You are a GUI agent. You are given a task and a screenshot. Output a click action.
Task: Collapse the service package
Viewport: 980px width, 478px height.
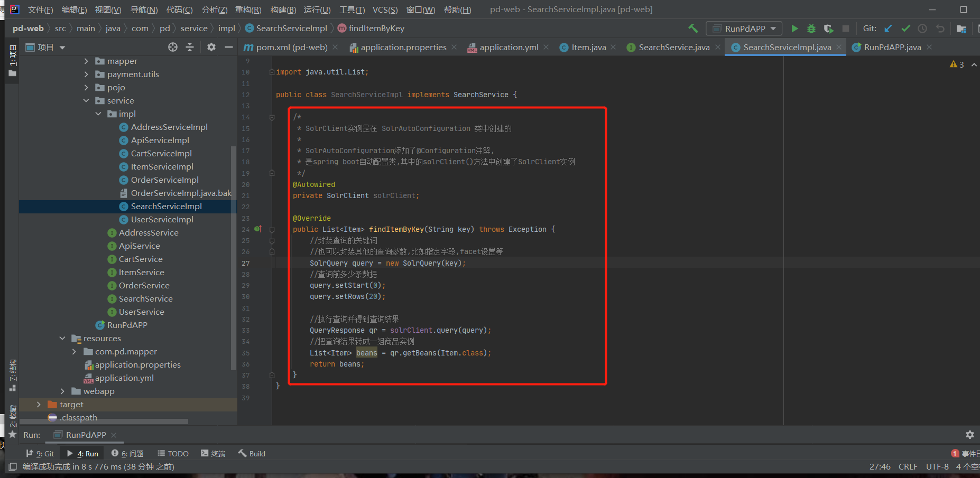tap(86, 101)
